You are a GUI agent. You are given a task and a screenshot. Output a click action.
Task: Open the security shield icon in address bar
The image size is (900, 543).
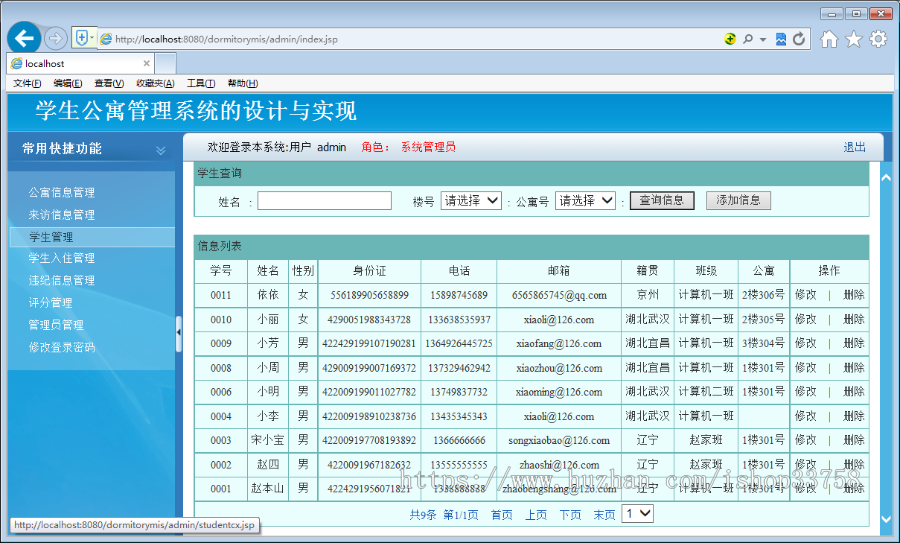82,38
